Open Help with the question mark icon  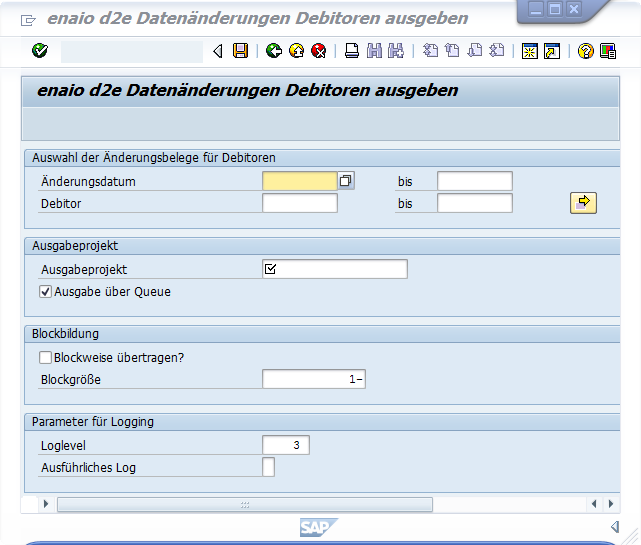(x=586, y=51)
